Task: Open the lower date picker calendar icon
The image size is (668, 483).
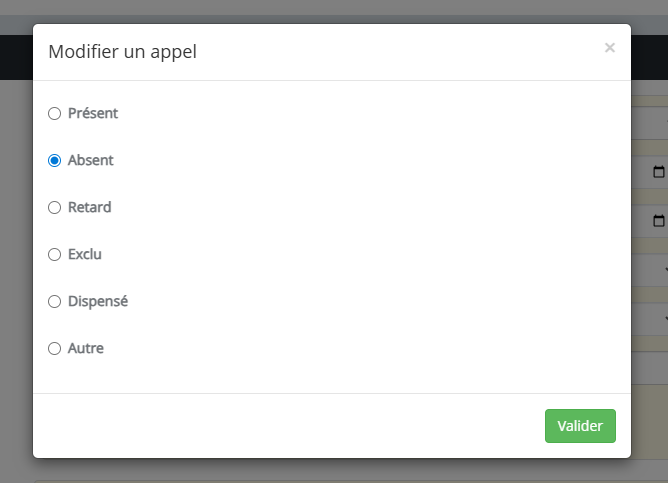Action: (x=658, y=220)
